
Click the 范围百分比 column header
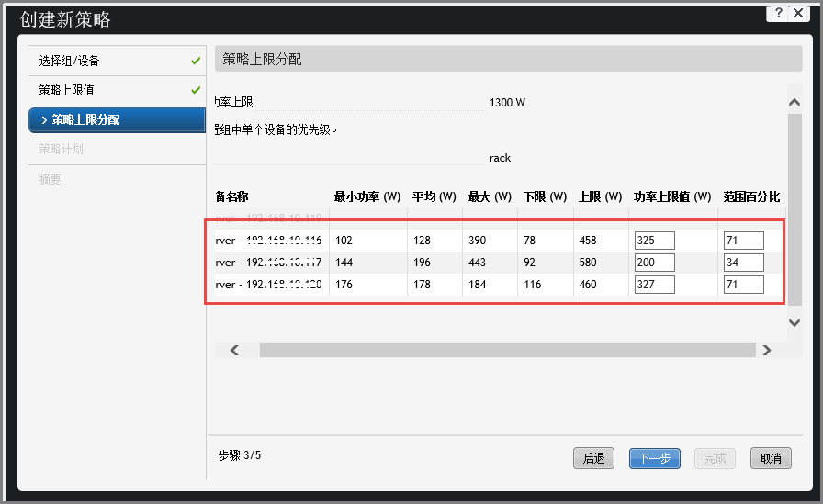pos(751,196)
